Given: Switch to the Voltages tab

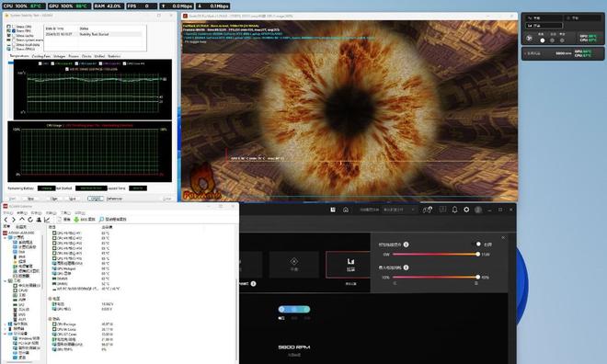Looking at the screenshot, I should click(59, 56).
